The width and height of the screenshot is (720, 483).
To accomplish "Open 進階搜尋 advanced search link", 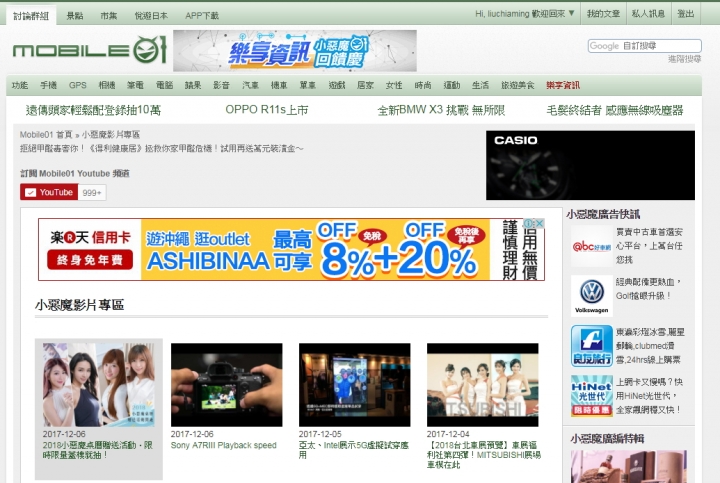I will 684,59.
